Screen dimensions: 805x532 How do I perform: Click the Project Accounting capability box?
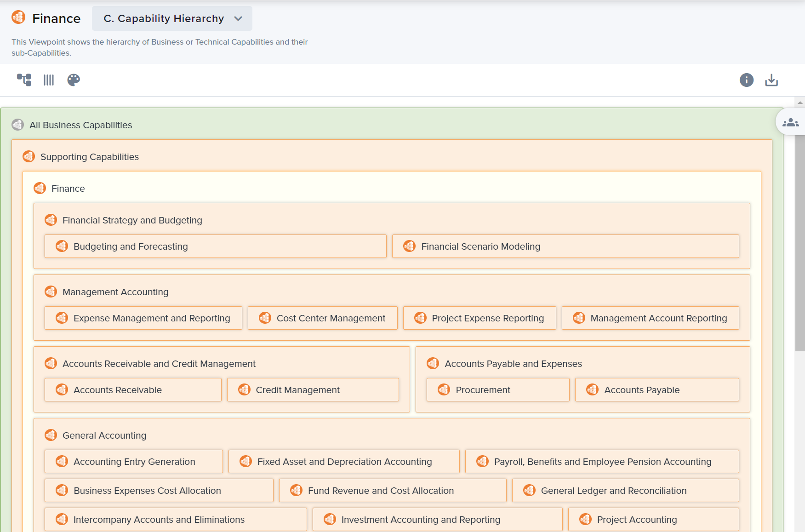coord(653,519)
